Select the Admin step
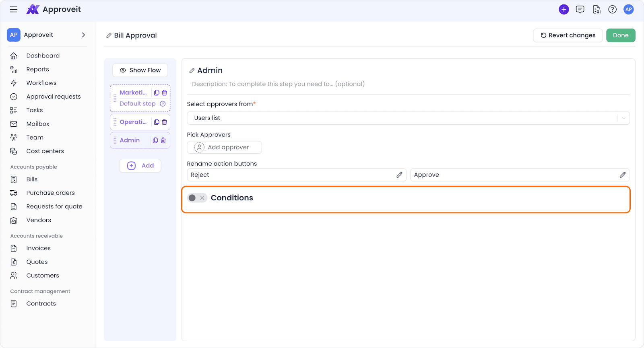This screenshot has width=644, height=348. tap(130, 140)
